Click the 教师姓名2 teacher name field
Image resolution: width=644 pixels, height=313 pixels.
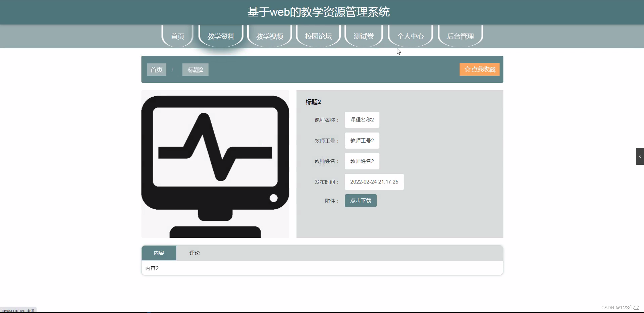(362, 161)
